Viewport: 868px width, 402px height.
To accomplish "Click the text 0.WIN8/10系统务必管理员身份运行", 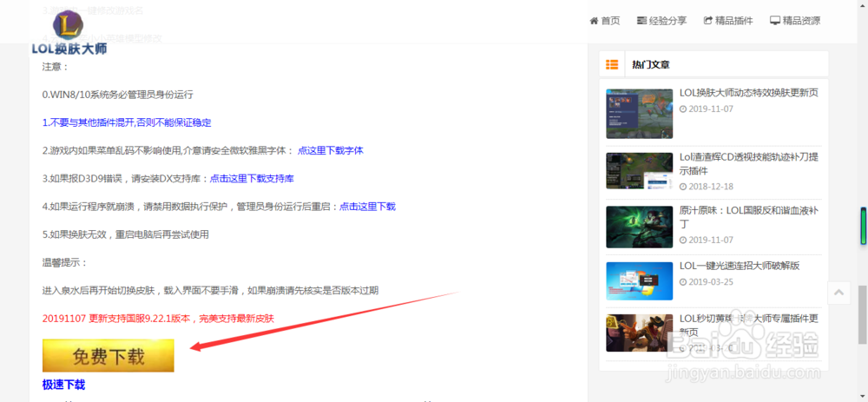I will pyautogui.click(x=117, y=94).
